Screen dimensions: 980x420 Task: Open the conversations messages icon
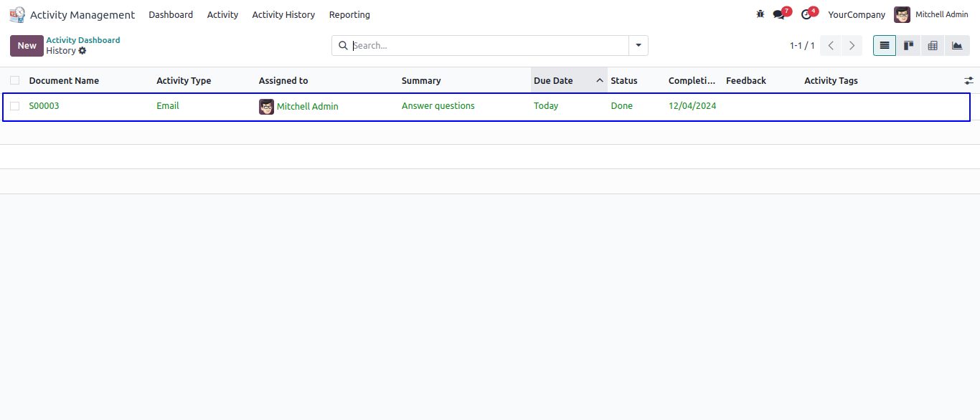(779, 15)
